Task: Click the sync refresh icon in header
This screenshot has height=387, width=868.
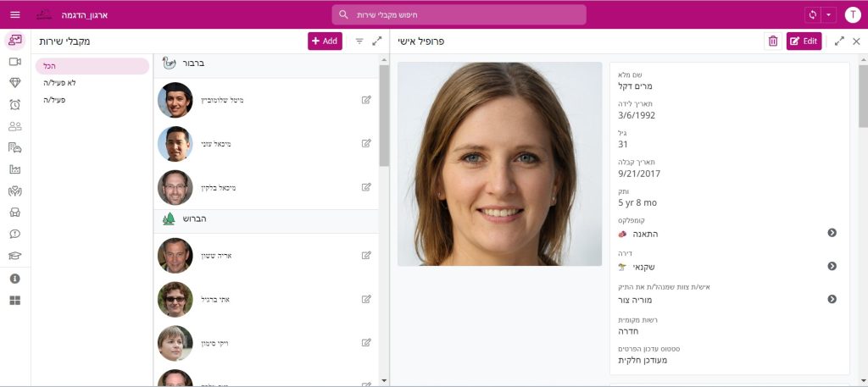Action: [x=813, y=15]
